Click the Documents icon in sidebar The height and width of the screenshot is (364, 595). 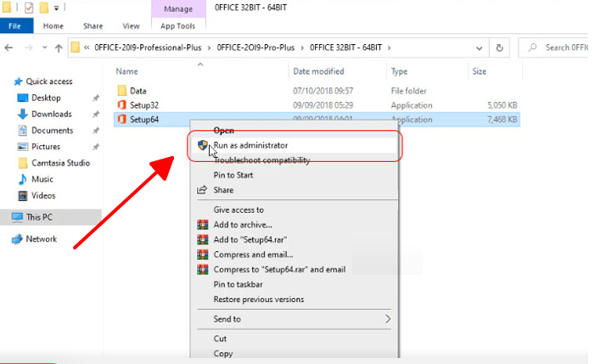[23, 131]
